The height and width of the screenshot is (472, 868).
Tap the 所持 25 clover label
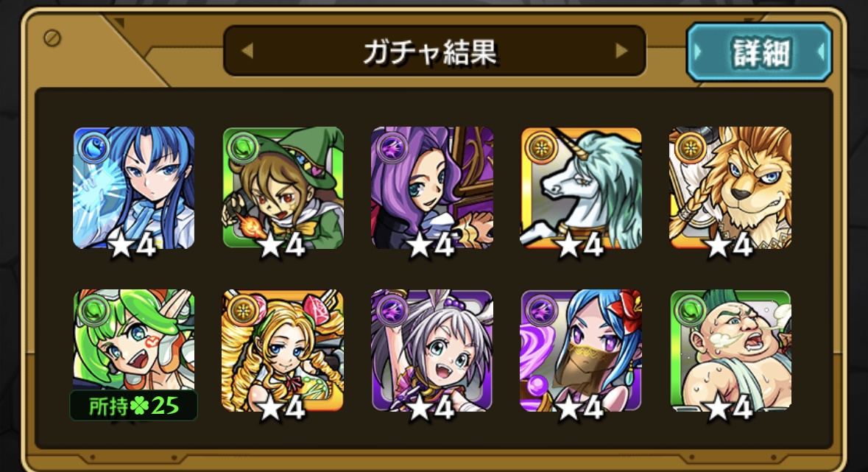pyautogui.click(x=133, y=406)
